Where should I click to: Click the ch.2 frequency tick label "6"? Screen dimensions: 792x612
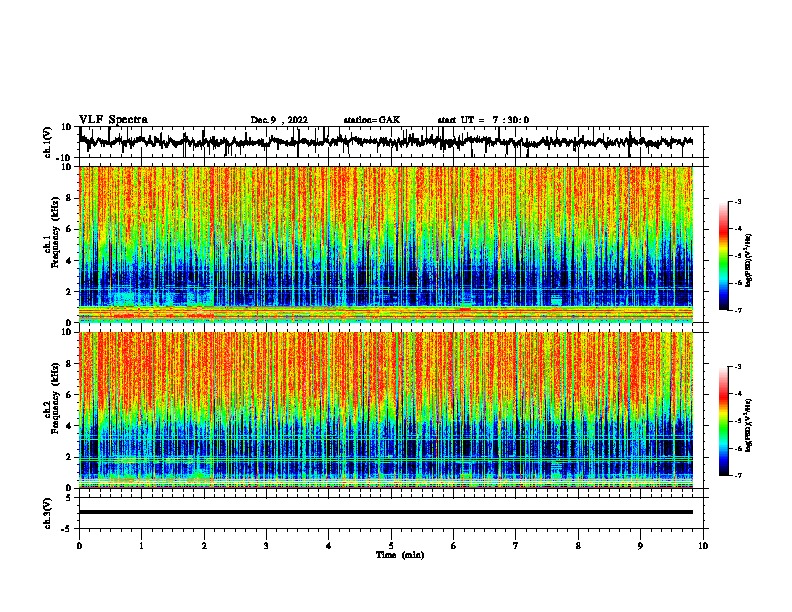click(x=69, y=395)
